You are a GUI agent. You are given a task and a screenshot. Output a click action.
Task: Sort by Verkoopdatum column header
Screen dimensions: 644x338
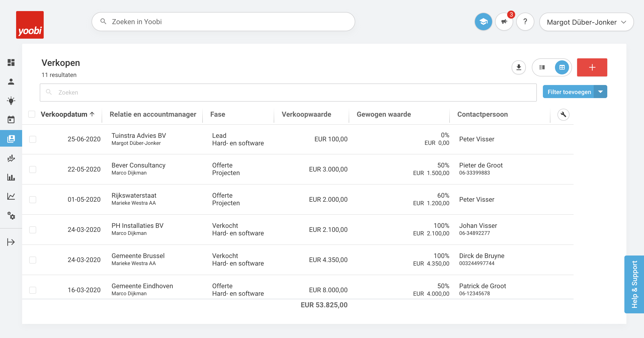pyautogui.click(x=64, y=114)
